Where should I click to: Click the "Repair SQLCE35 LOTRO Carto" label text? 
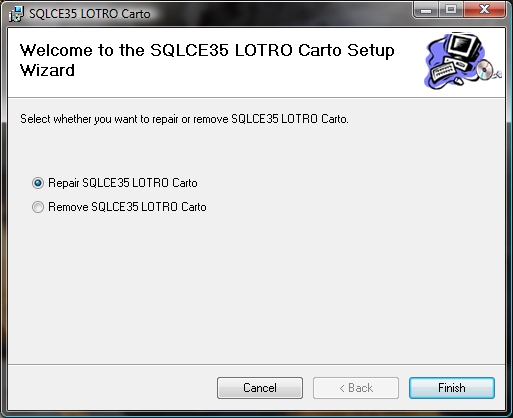[x=123, y=183]
